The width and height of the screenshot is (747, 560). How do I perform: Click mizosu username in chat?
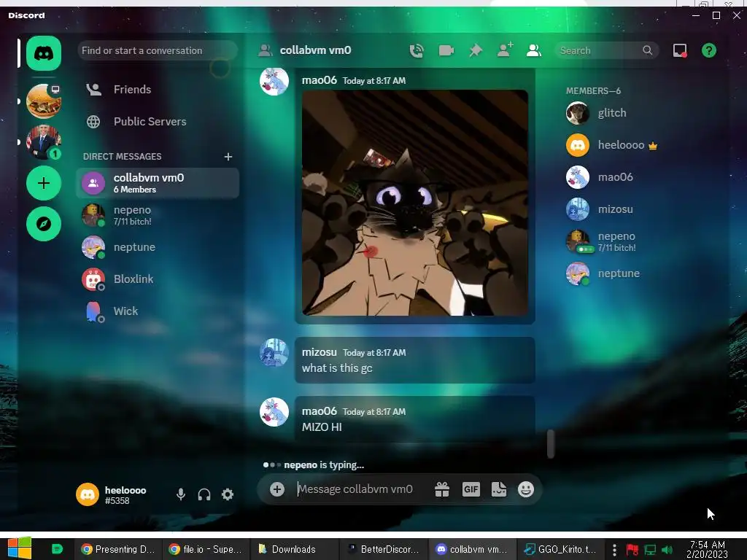[x=320, y=352]
